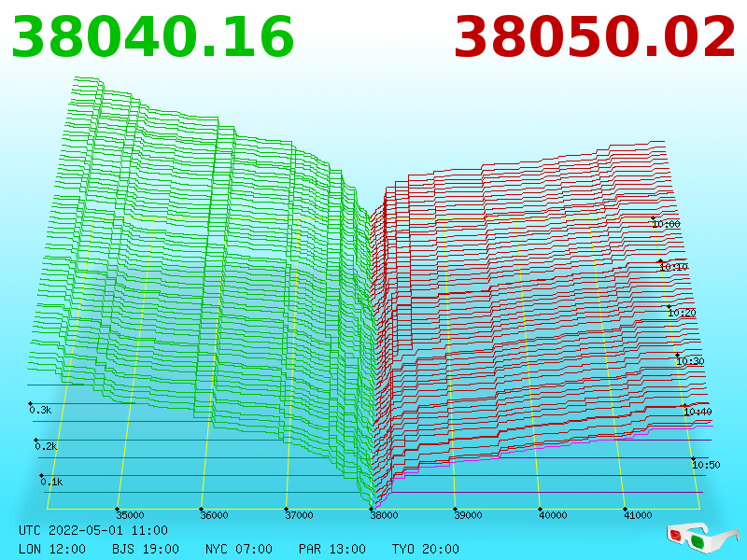Click the PAR 13:00 clock
Screen dimensions: 747x560
[x=332, y=549]
